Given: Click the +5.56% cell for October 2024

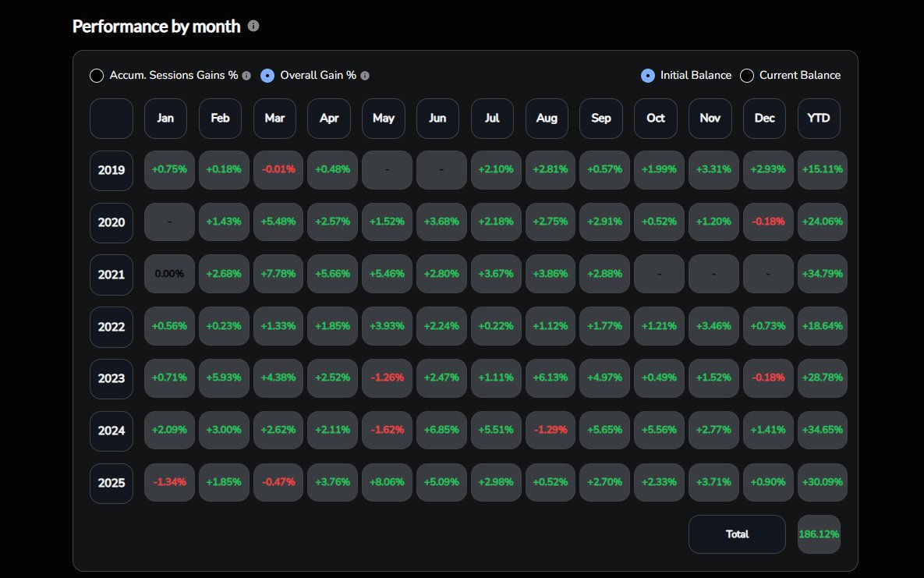Looking at the screenshot, I should tap(660, 430).
